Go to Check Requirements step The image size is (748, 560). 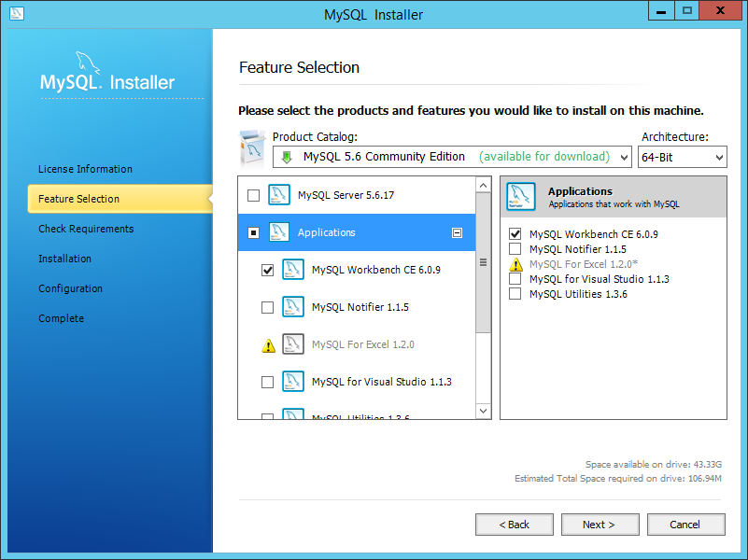coord(86,229)
